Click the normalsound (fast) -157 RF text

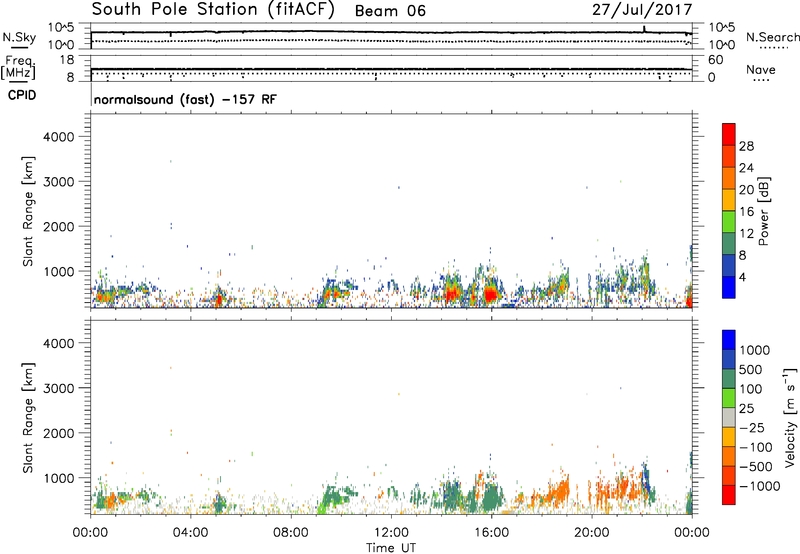[185, 99]
